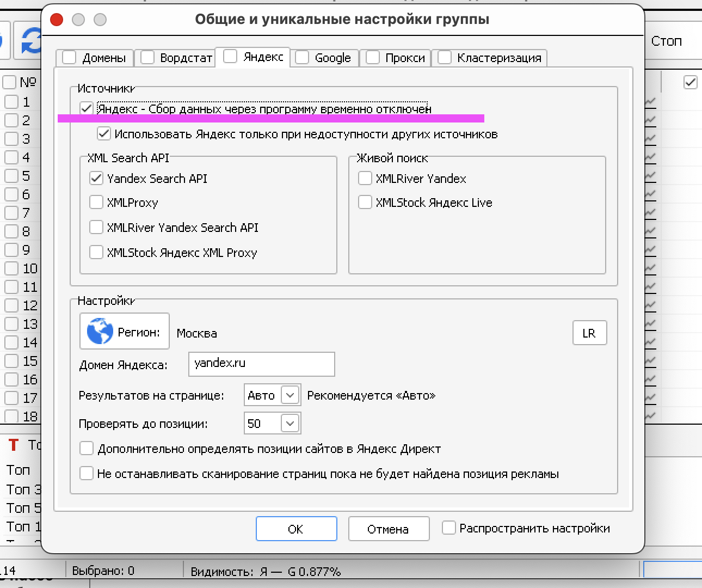This screenshot has height=588, width=702.
Task: Enable XMLRiver Yandex live search
Action: 365,178
